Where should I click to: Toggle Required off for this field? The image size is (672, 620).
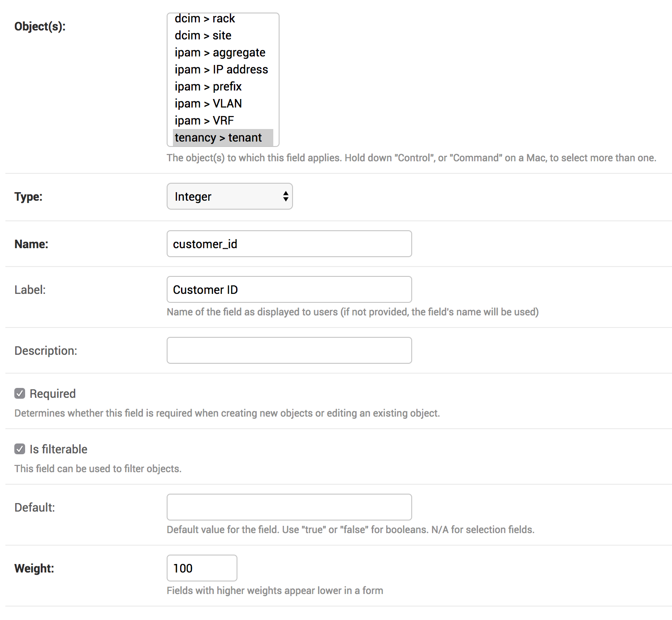(19, 393)
